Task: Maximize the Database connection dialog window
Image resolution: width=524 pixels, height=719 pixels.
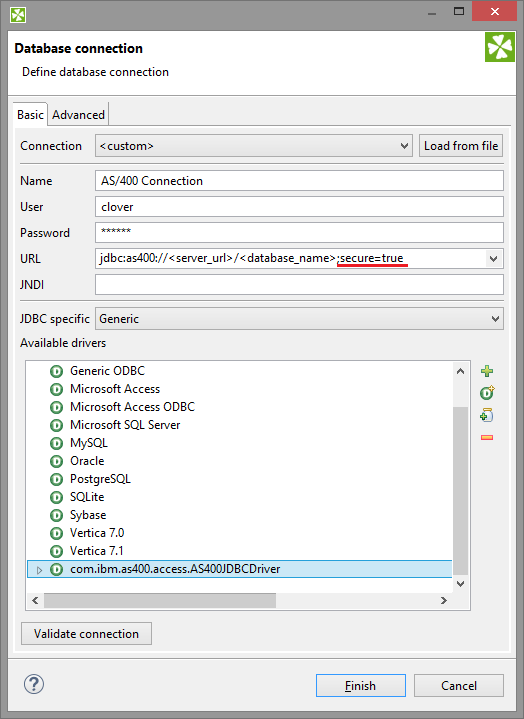Action: pos(458,11)
